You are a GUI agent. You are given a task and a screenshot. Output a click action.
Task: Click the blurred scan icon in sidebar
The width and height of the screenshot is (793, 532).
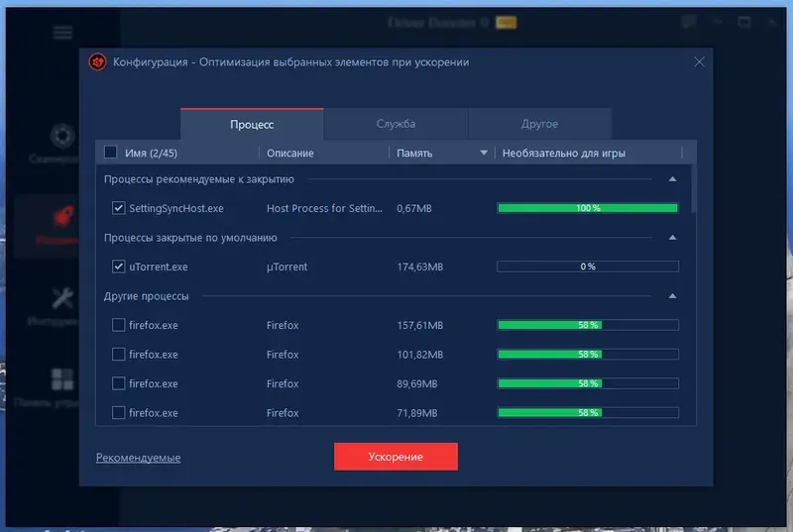(x=62, y=136)
